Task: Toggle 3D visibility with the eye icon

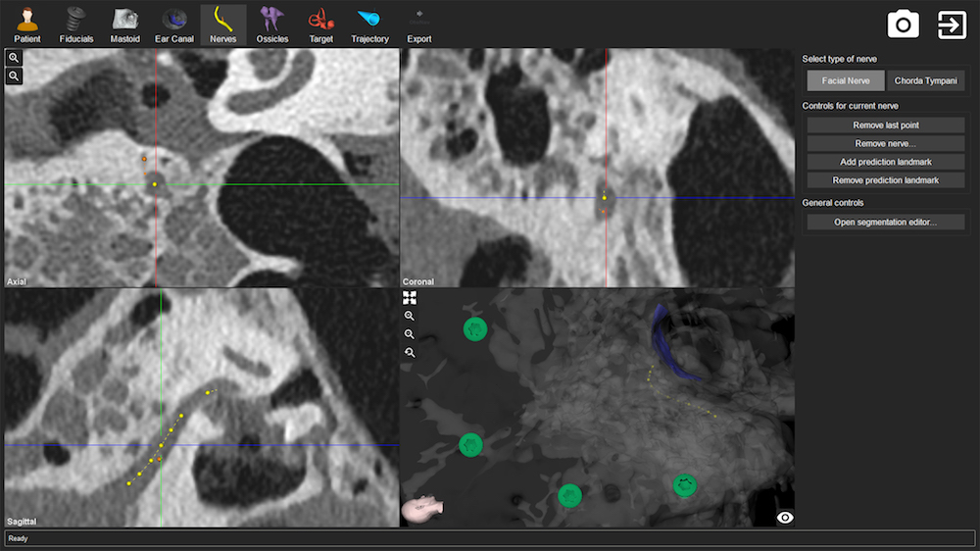Action: (x=784, y=518)
